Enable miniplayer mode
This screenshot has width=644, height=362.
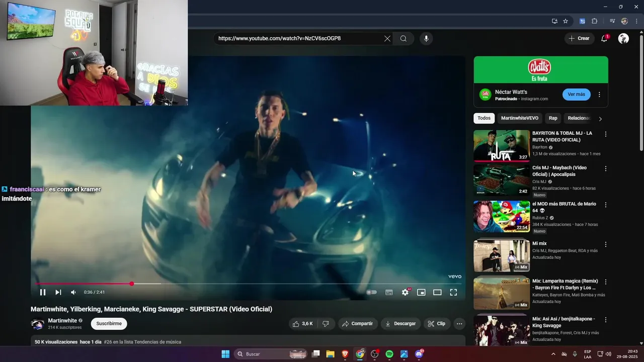(x=421, y=292)
